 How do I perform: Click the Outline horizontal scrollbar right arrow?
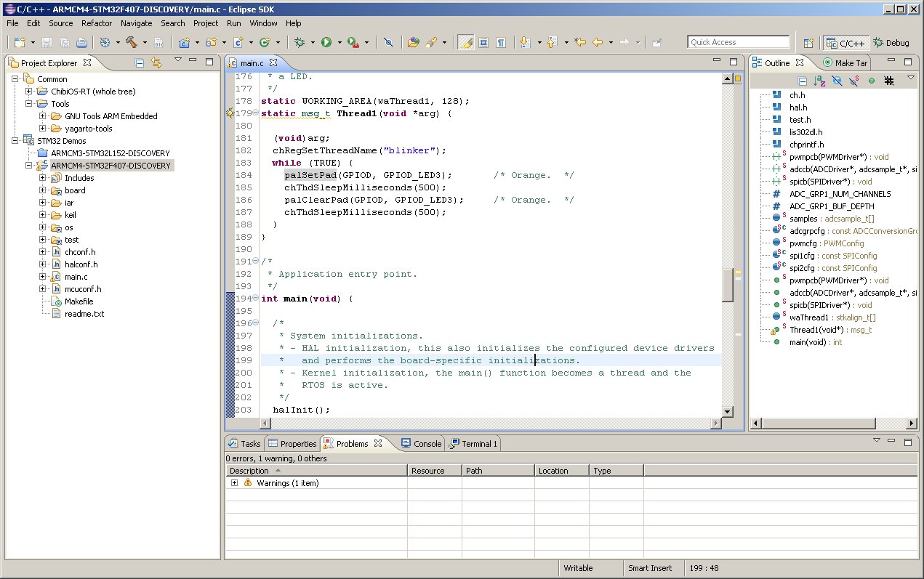(x=913, y=424)
